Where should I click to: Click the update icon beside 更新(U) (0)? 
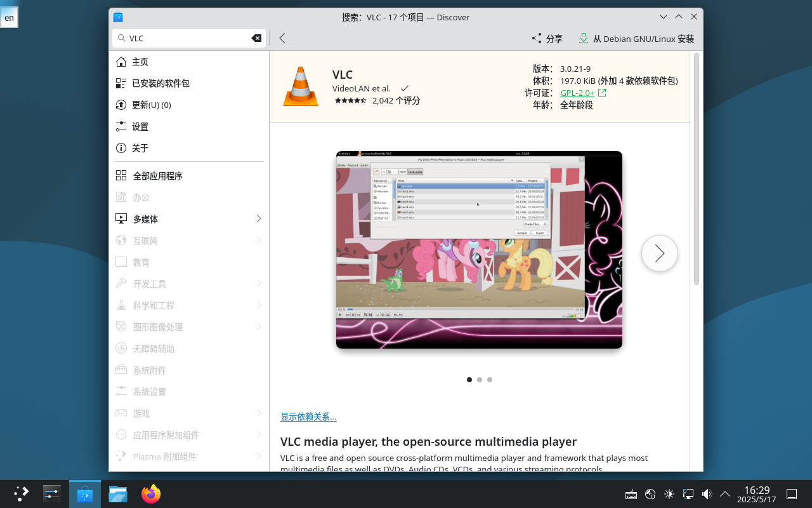[121, 105]
